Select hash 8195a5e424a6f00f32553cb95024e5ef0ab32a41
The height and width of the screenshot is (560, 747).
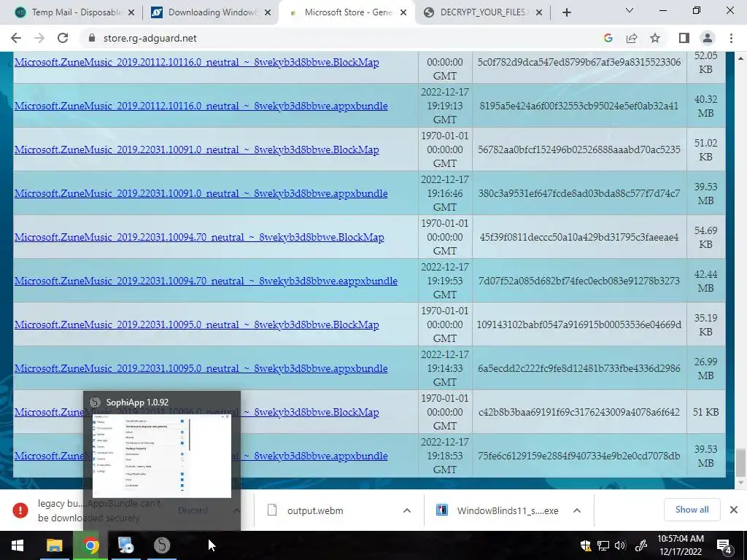578,106
